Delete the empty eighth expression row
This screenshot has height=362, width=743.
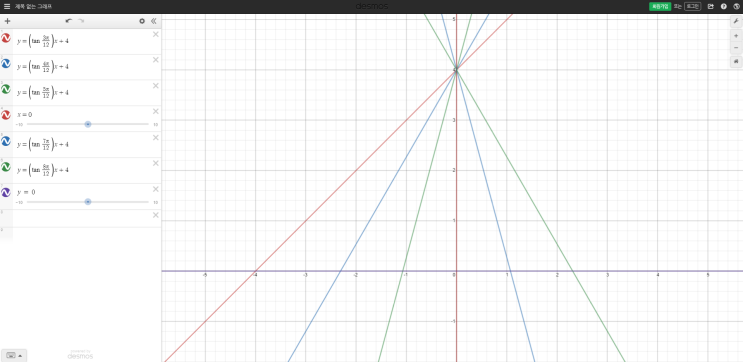(x=155, y=215)
